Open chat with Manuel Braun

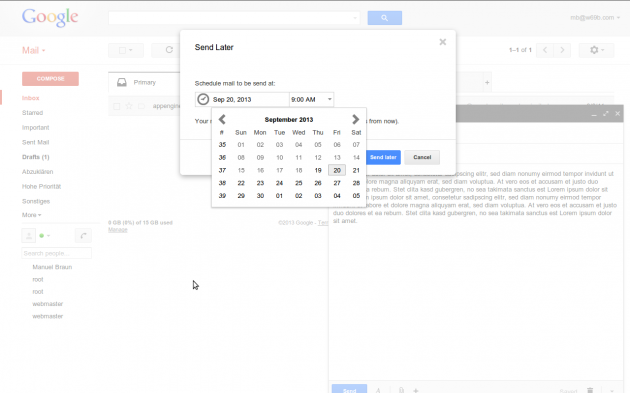click(52, 267)
